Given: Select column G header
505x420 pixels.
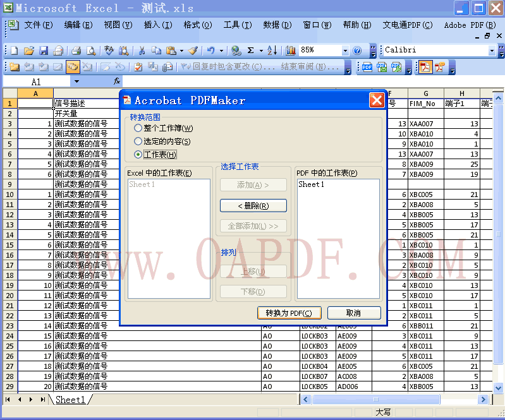Looking at the screenshot, I should tap(426, 93).
